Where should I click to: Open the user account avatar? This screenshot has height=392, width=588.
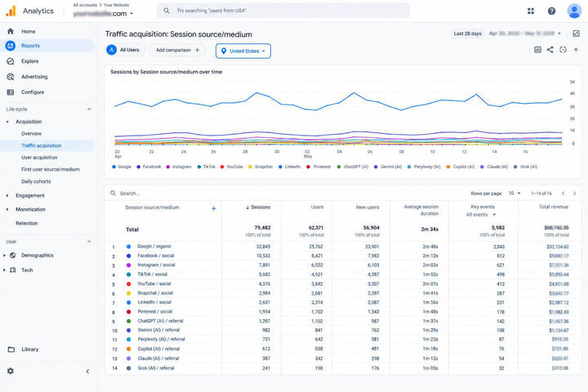click(x=574, y=11)
